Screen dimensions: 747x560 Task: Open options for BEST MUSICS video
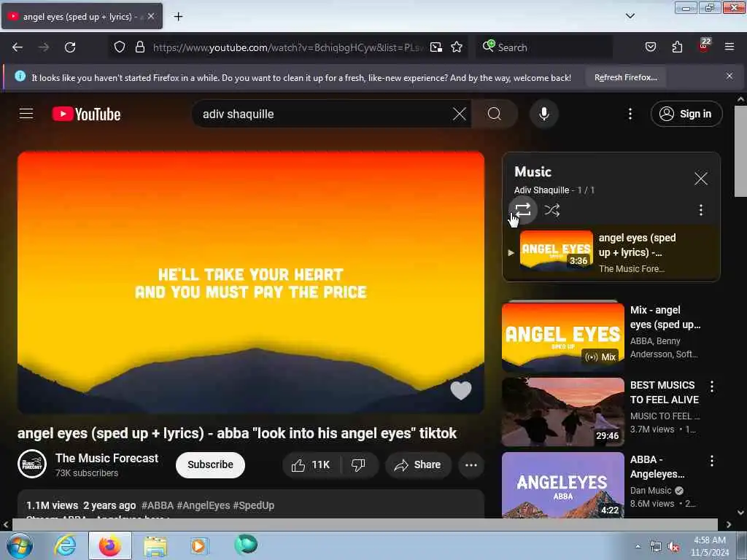pyautogui.click(x=712, y=386)
